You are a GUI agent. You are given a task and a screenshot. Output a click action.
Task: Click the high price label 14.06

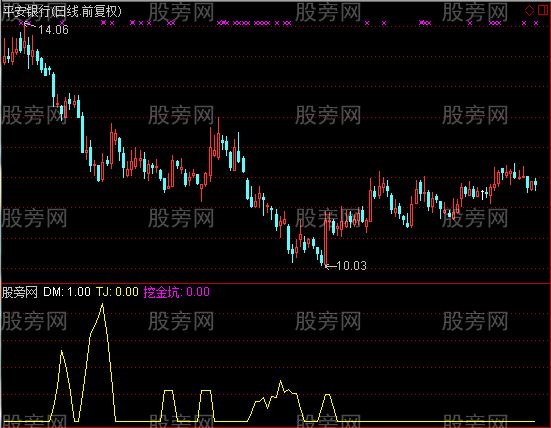pos(53,30)
